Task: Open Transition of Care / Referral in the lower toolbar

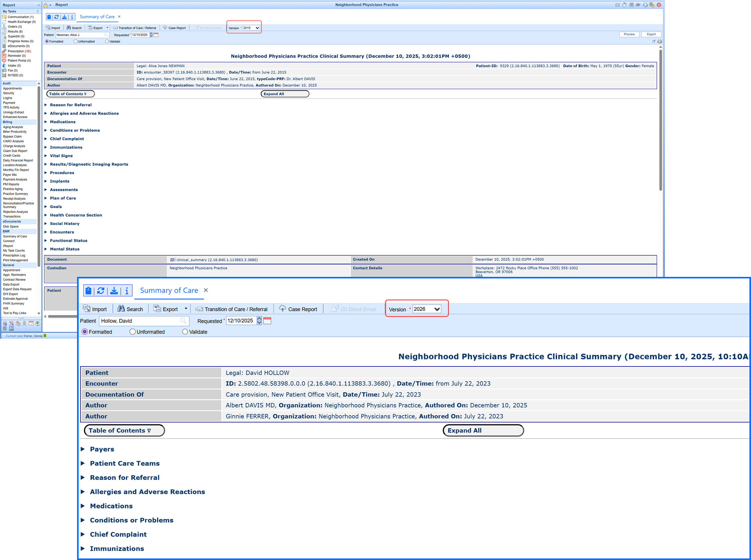Action: click(x=232, y=309)
